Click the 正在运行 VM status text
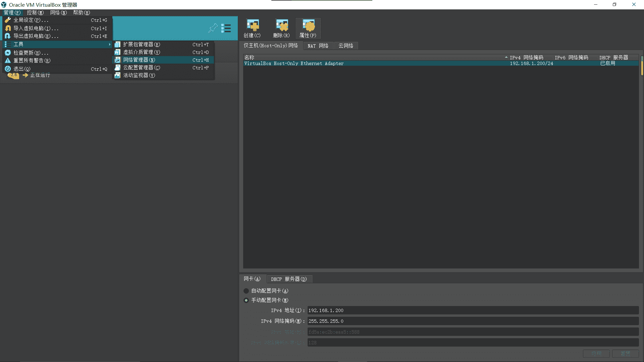Screen dimensions: 644x362 [x=40, y=75]
